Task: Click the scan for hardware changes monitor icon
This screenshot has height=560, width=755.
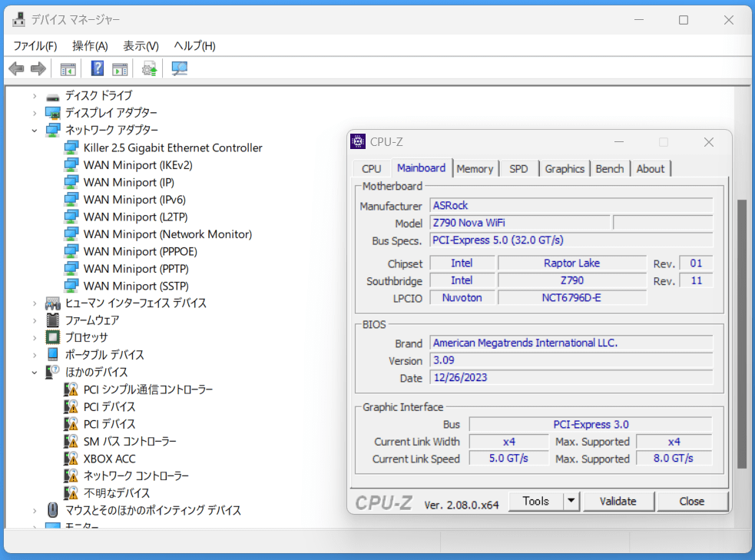Action: [180, 69]
